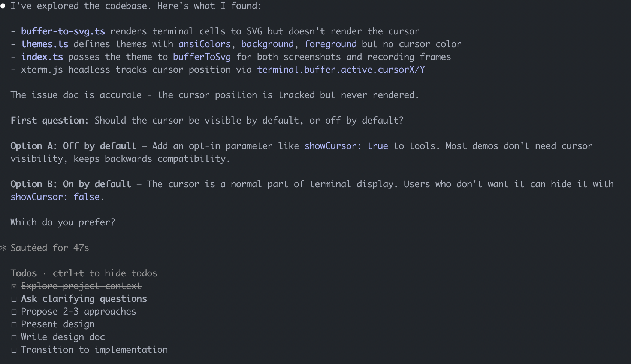Open the buffer-to-svg.ts file reference
The width and height of the screenshot is (631, 364).
click(x=63, y=31)
